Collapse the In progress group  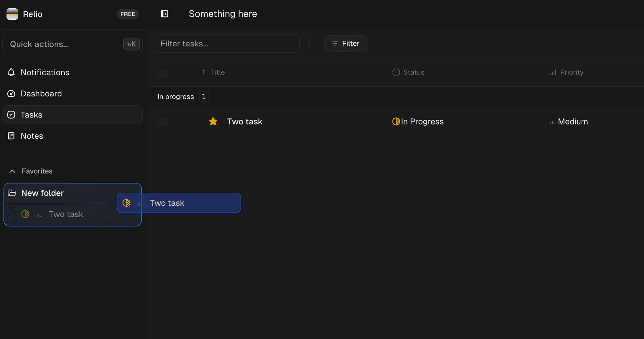175,97
